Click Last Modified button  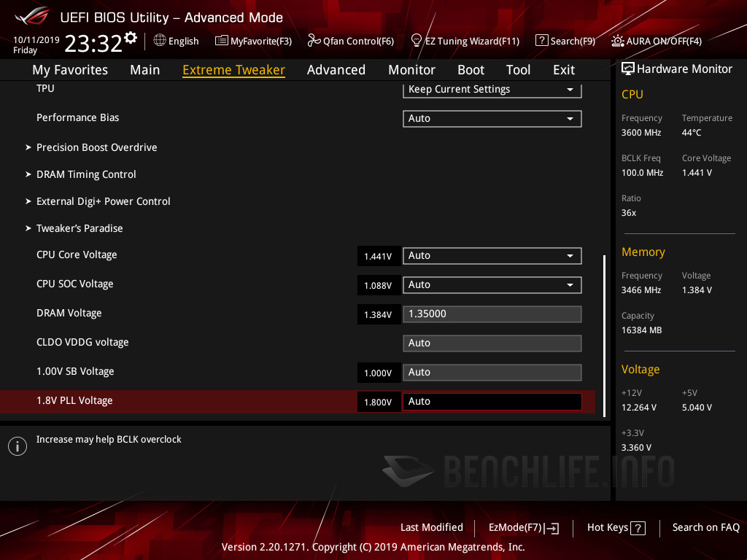[x=432, y=528]
